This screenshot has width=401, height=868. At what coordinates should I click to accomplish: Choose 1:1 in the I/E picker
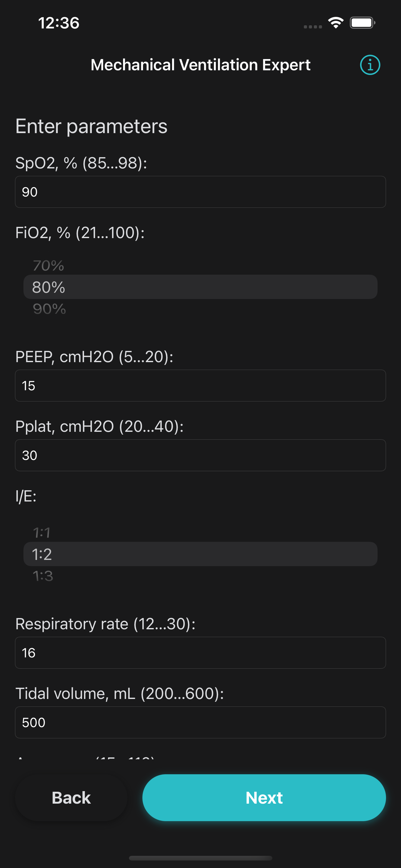pos(42,533)
